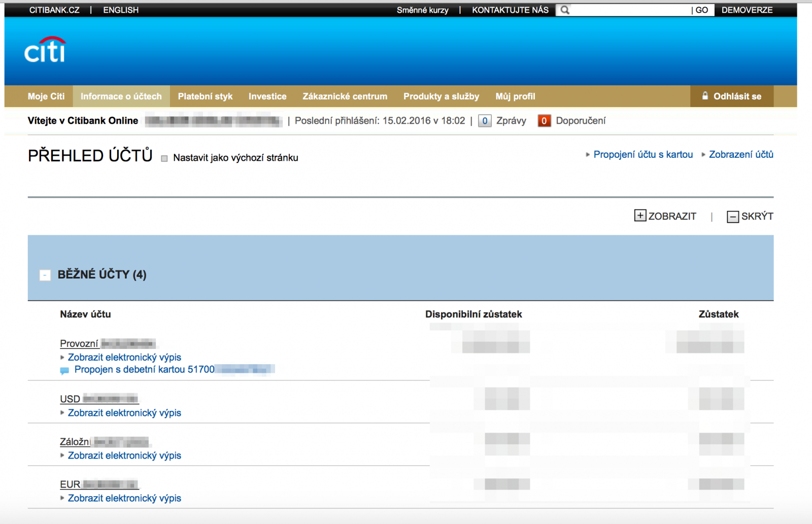This screenshot has width=812, height=524.
Task: Click the speech bubble icon beside debit card link
Action: (64, 371)
